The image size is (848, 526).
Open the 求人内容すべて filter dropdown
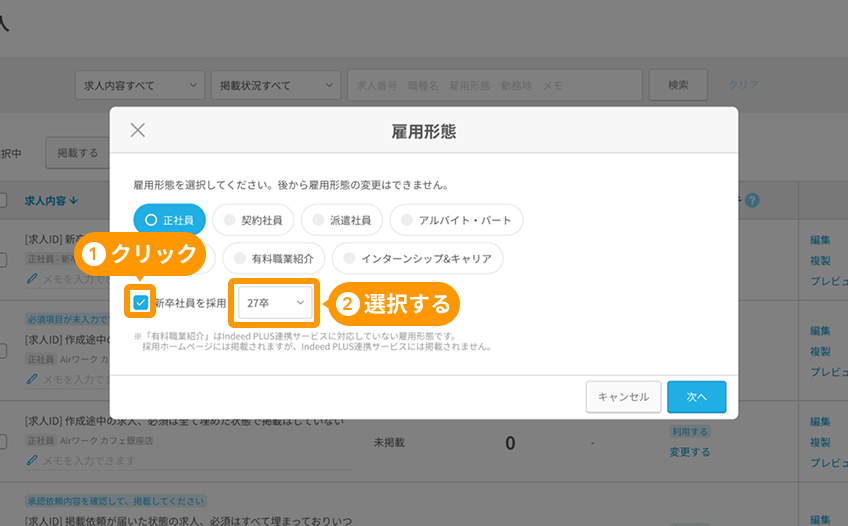(x=140, y=85)
